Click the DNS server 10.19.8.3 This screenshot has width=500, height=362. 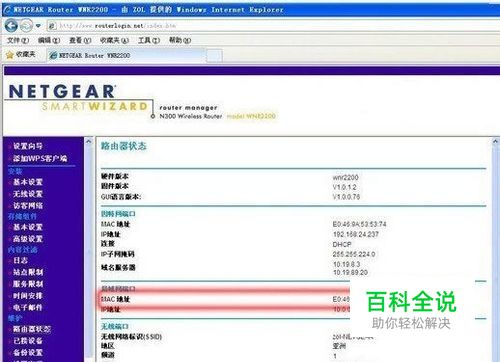coord(347,264)
